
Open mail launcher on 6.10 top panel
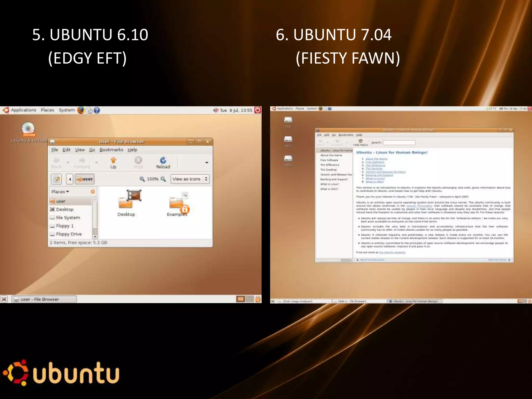coord(89,110)
